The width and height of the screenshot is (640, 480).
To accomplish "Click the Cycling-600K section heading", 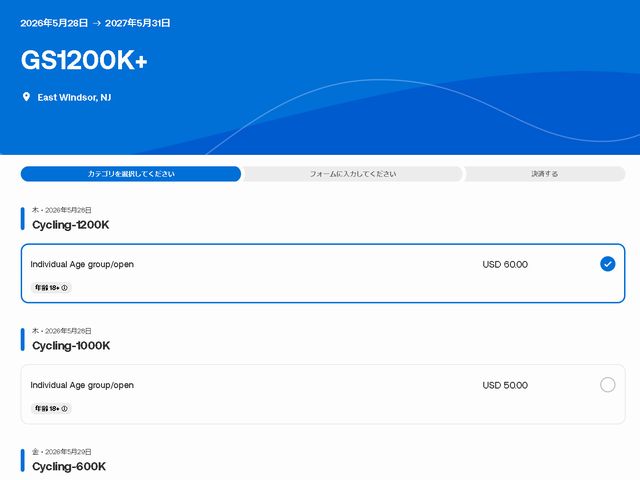I will (x=68, y=467).
